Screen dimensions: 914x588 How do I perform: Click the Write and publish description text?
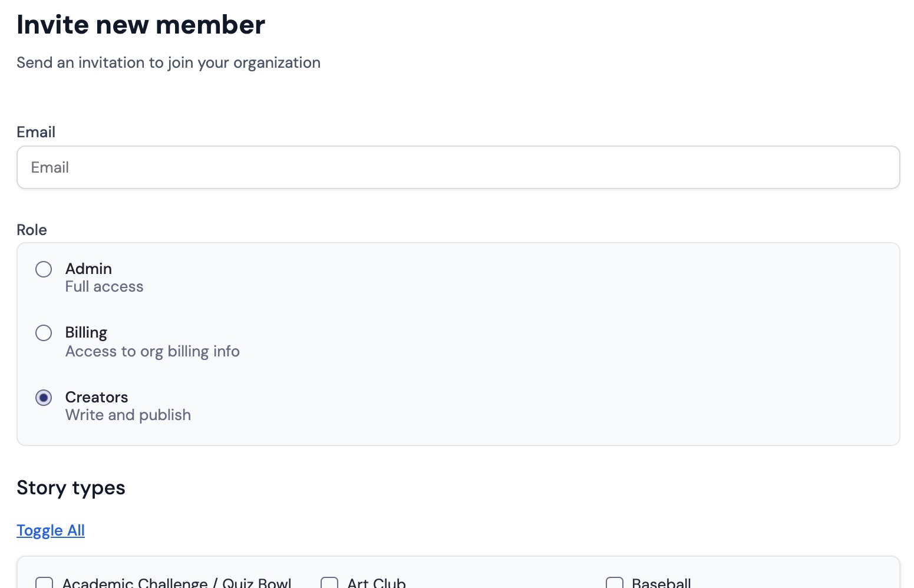click(x=128, y=415)
